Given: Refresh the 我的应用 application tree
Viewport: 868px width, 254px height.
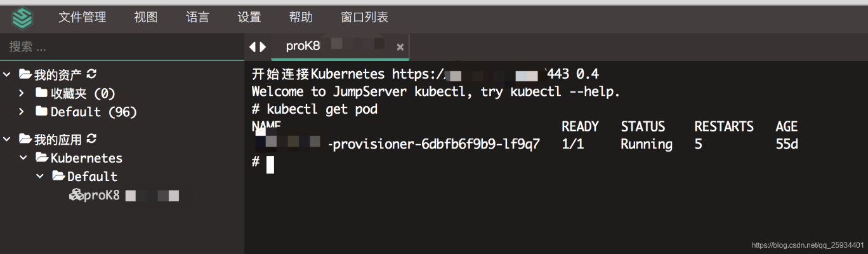Looking at the screenshot, I should (91, 139).
